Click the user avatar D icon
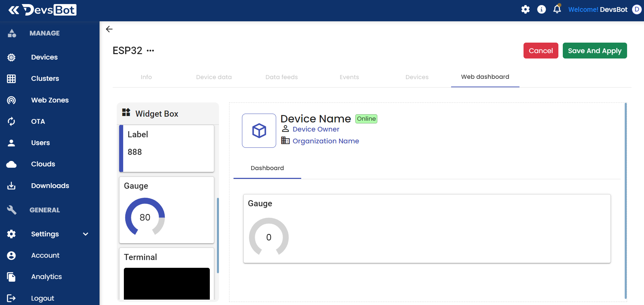Image resolution: width=644 pixels, height=305 pixels. pos(637,9)
